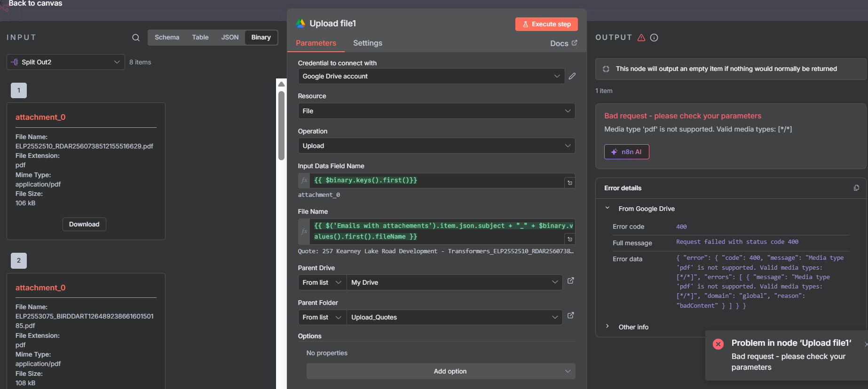Click the Execute step button
868x389 pixels.
[x=546, y=24]
